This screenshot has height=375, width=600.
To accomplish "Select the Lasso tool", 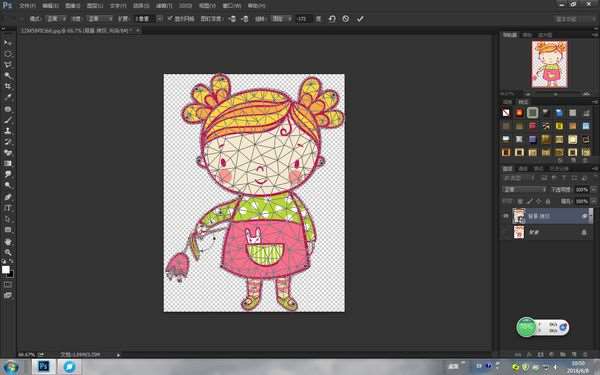I will coord(7,65).
